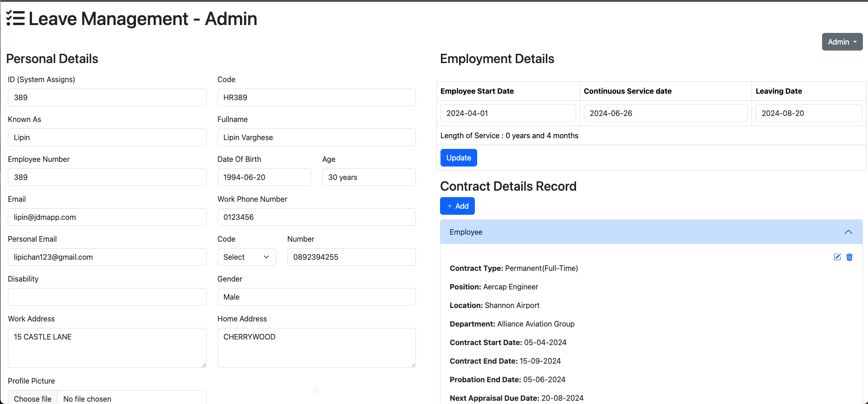Click the Leaving Date field
Image resolution: width=868 pixels, height=404 pixels.
tap(808, 113)
